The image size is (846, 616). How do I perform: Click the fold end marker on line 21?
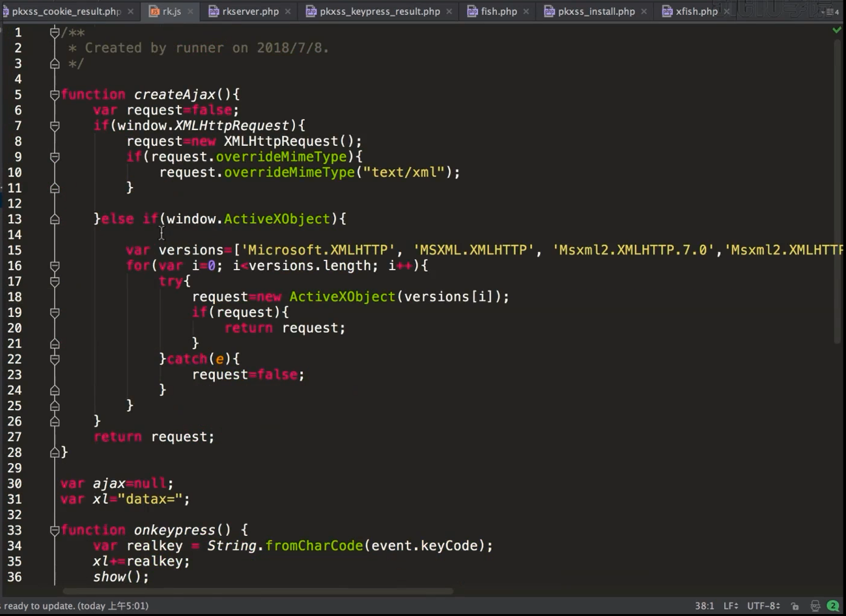(55, 343)
